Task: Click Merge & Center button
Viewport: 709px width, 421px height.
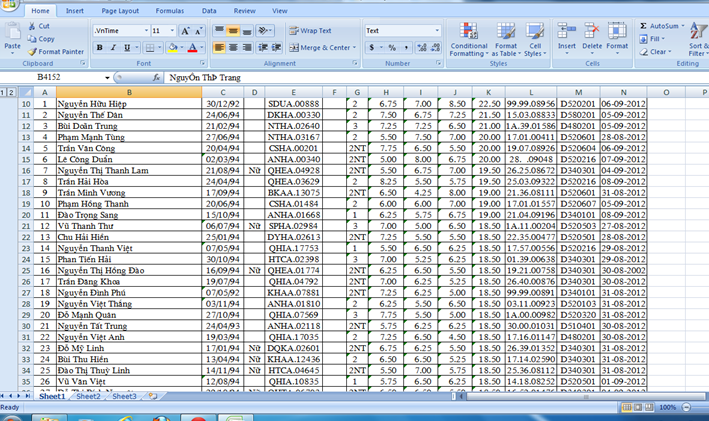Action: pos(320,47)
